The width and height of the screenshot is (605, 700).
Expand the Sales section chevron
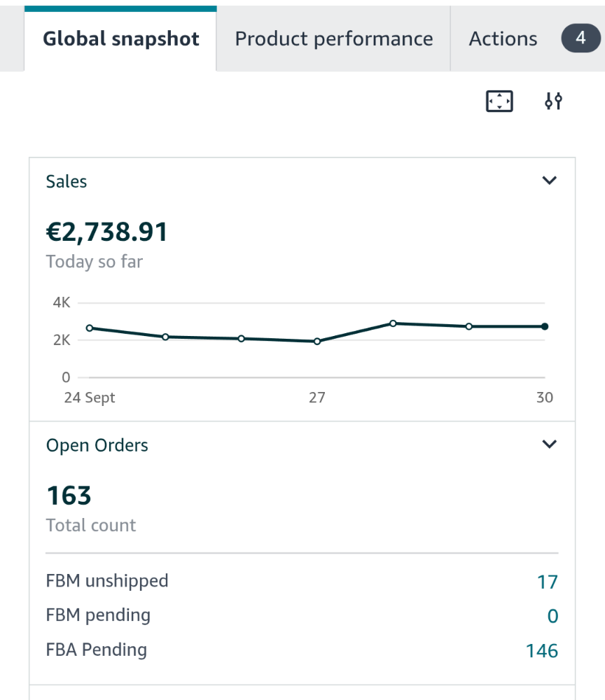click(x=549, y=181)
